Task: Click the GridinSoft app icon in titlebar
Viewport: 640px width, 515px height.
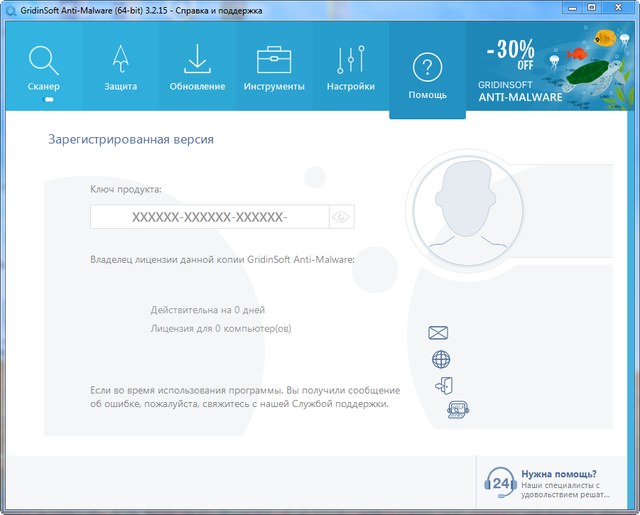Action: click(10, 9)
